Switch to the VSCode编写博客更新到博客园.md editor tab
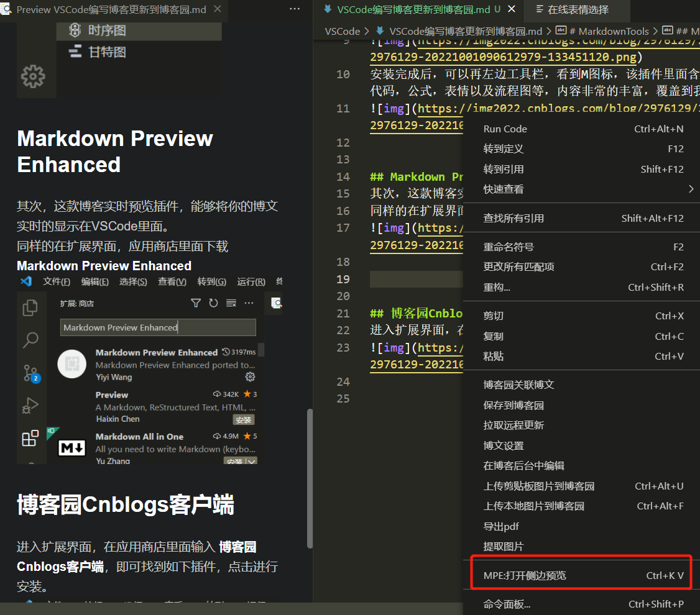This screenshot has width=700, height=615. coord(413,9)
